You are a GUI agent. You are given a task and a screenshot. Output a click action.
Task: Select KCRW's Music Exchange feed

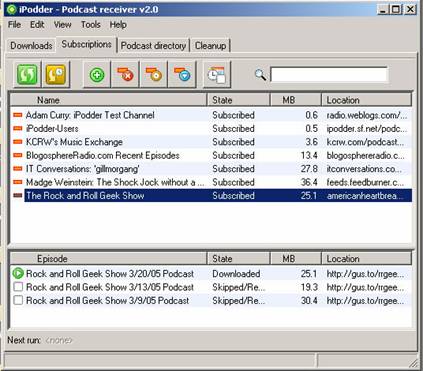pyautogui.click(x=211, y=142)
